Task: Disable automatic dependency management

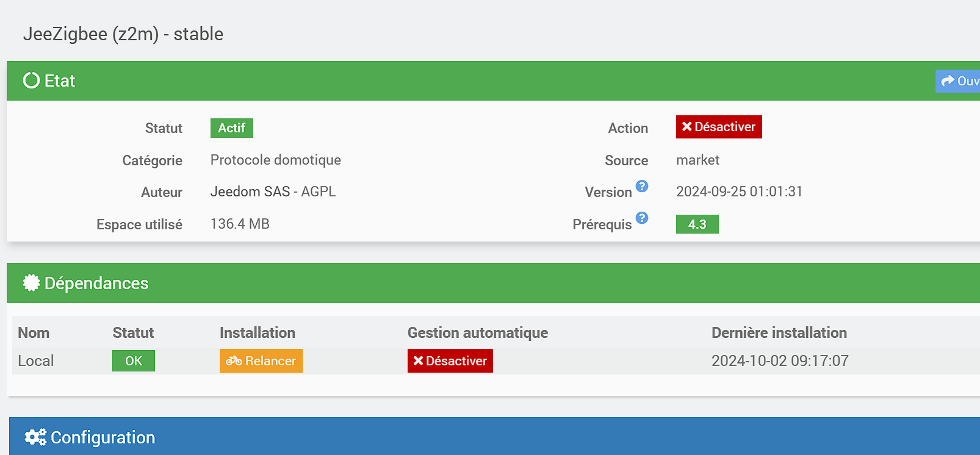Action: [x=450, y=361]
